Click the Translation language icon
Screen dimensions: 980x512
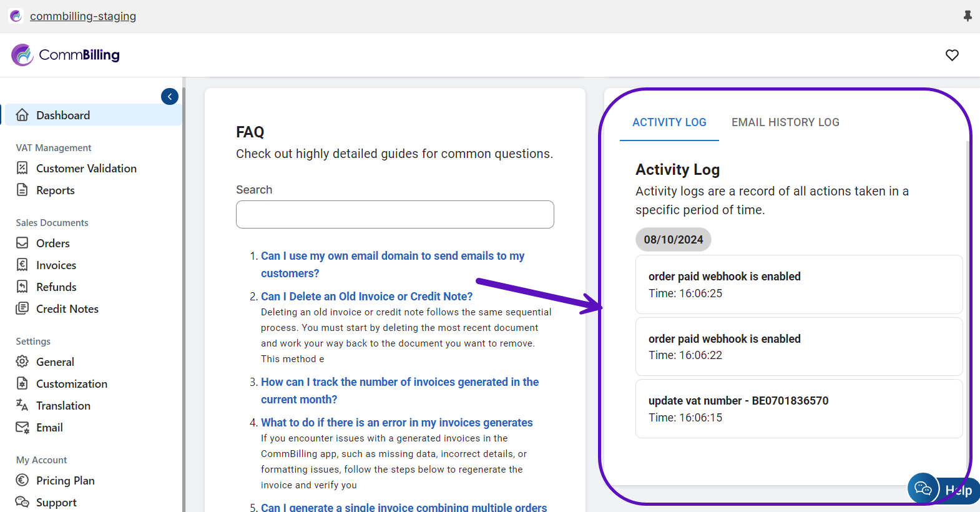[x=22, y=405]
